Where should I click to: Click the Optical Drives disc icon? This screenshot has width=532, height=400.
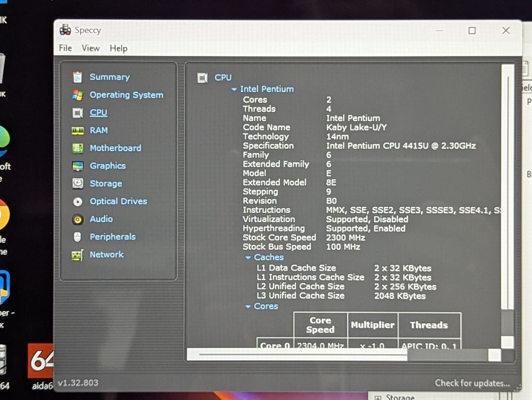78,202
